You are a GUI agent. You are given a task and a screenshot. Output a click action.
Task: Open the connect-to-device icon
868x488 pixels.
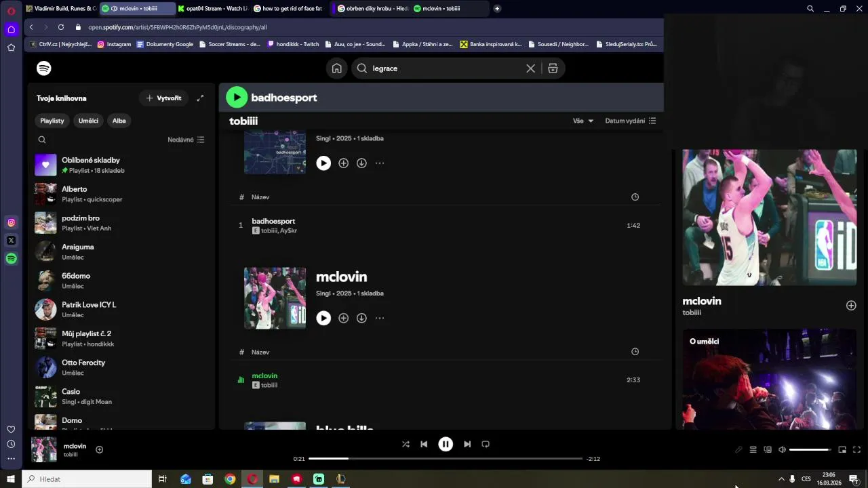[x=768, y=449]
